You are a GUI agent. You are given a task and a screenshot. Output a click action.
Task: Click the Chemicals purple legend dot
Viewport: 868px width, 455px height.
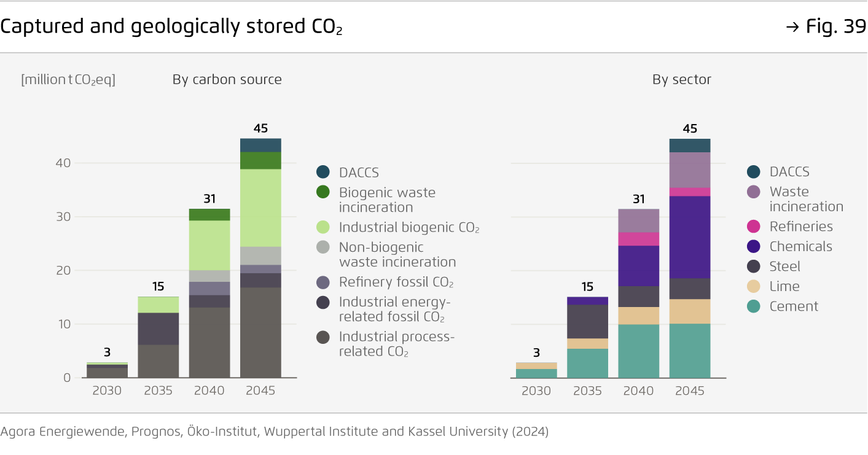point(754,246)
